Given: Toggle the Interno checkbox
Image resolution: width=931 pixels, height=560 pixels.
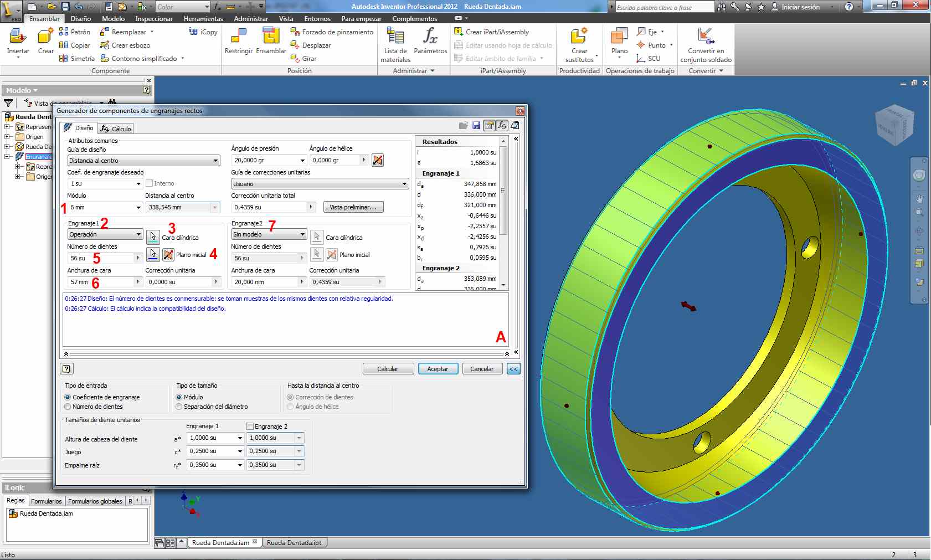Looking at the screenshot, I should click(x=149, y=183).
